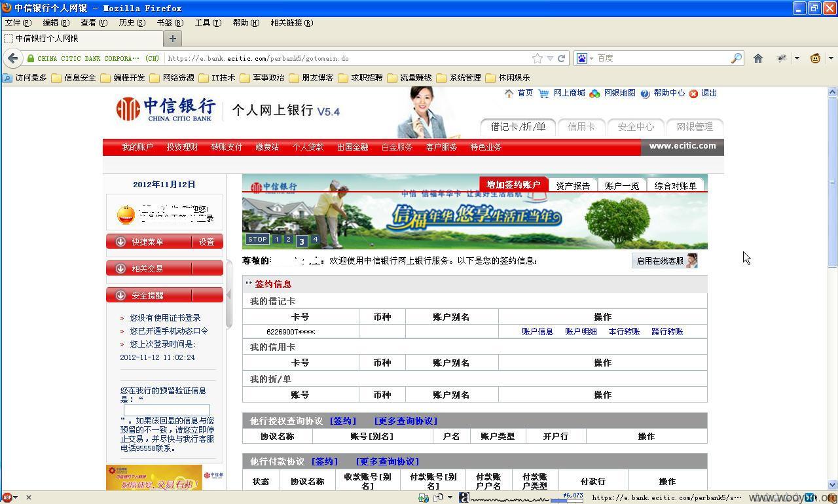Click the 启用在线客服 online service button
The image size is (838, 504).
[x=665, y=261]
